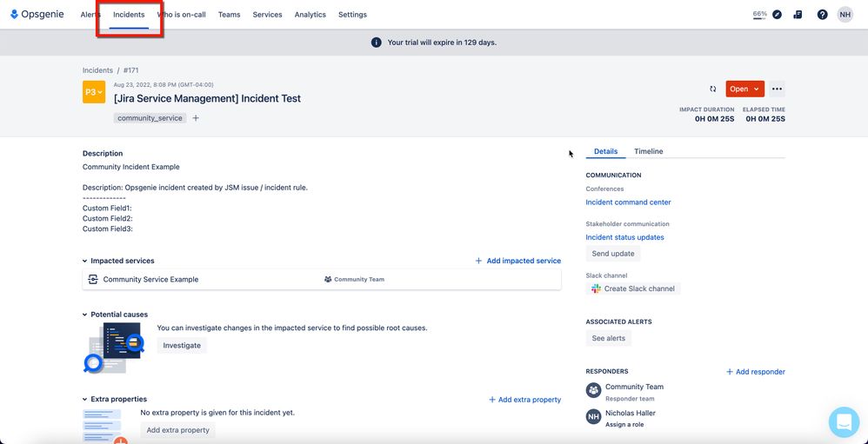The width and height of the screenshot is (868, 444).
Task: Open the Services menu
Action: [x=267, y=15]
